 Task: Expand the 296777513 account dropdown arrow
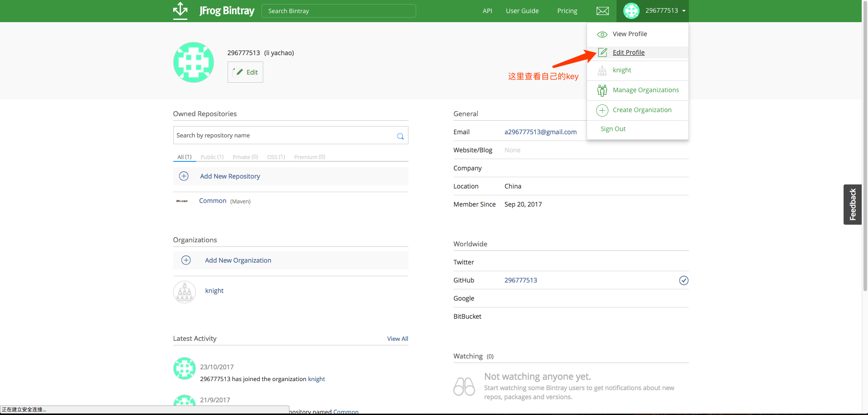pos(684,11)
